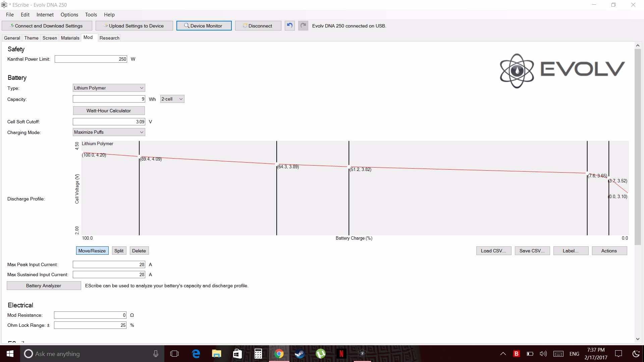Click Upload Settings to Device
The width and height of the screenshot is (644, 362).
click(x=134, y=26)
